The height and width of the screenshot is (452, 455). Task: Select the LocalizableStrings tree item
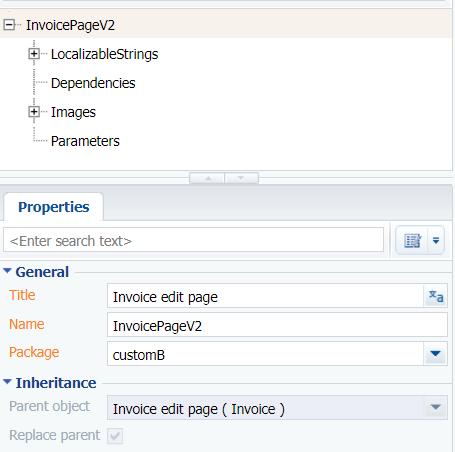pyautogui.click(x=104, y=54)
